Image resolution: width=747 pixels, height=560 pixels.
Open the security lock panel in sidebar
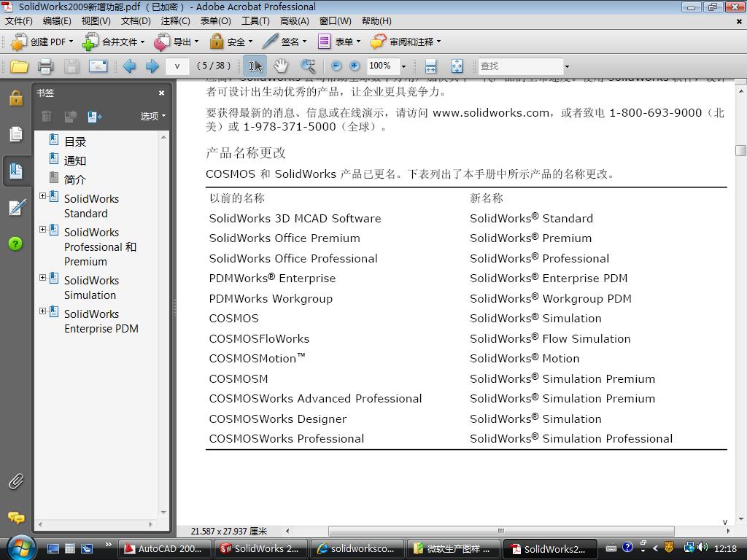(x=16, y=98)
